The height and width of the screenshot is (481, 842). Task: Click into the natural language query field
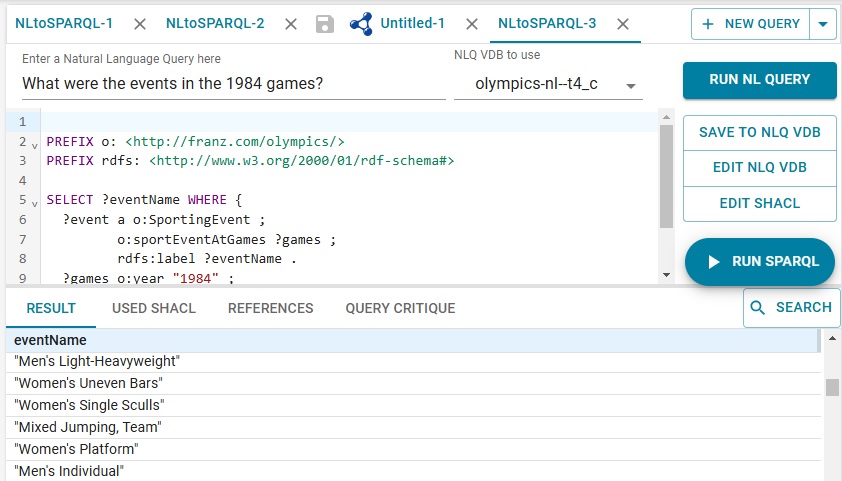(233, 85)
